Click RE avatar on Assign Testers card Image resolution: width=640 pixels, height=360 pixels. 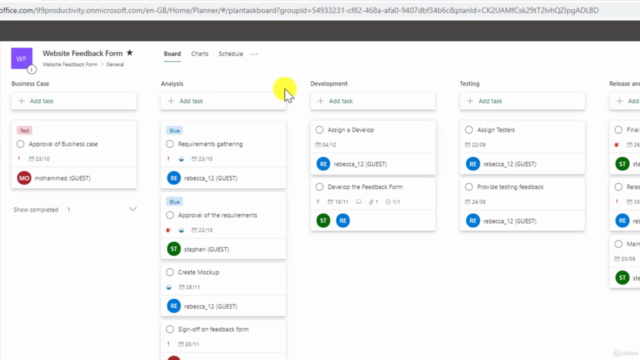point(473,164)
